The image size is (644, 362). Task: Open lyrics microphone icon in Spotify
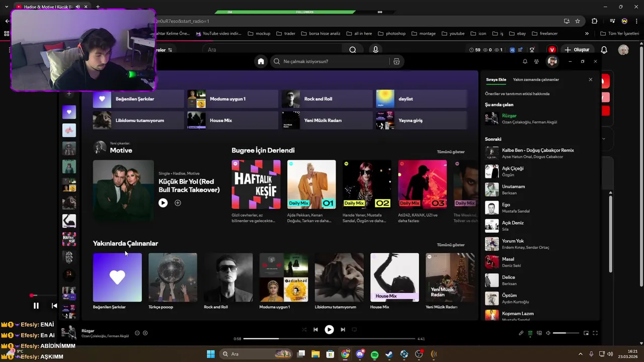521,333
